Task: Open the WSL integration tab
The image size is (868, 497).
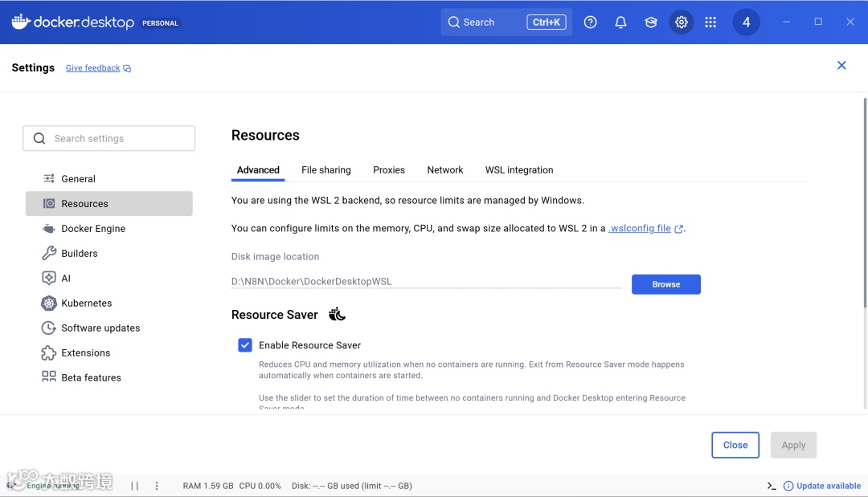Action: pos(519,169)
